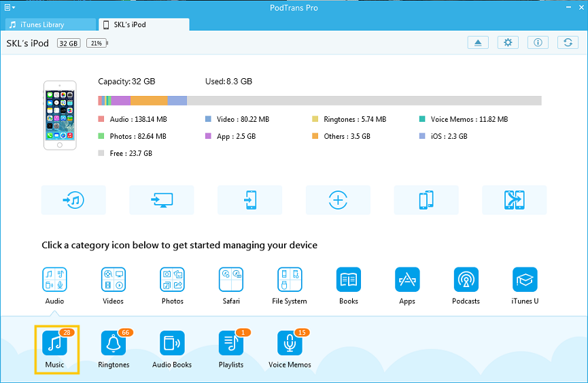
Task: Open the title bar dropdown menu
Action: [x=9, y=7]
